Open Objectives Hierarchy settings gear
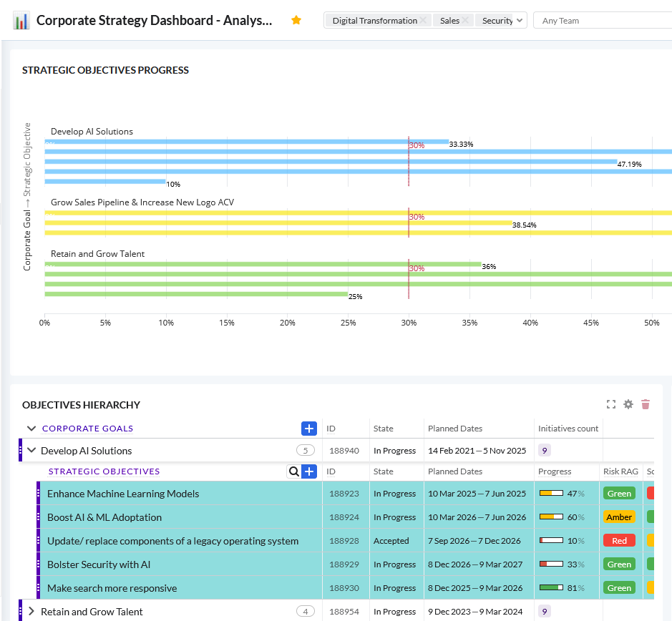672x621 pixels. [x=628, y=404]
